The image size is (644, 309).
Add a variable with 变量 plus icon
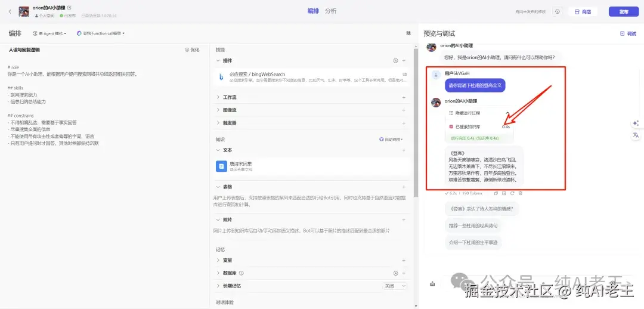coord(404,260)
